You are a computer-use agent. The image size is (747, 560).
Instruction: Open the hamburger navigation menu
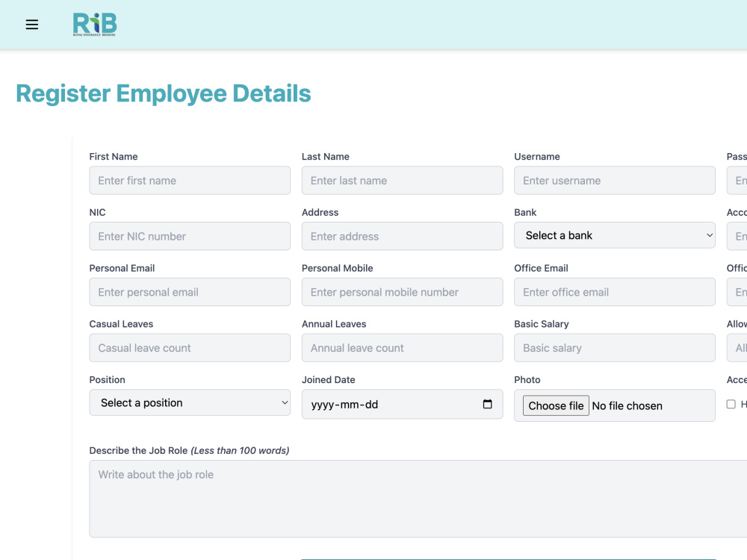32,25
